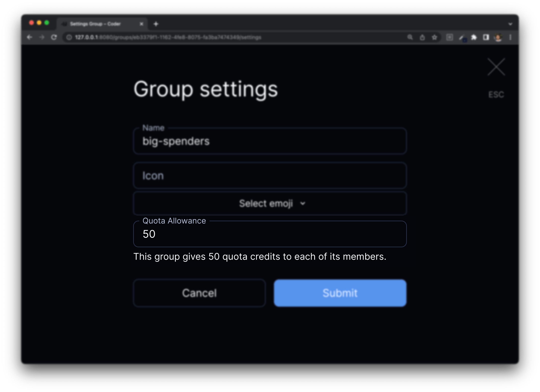
Task: Bookmark the page with the star icon
Action: 434,37
